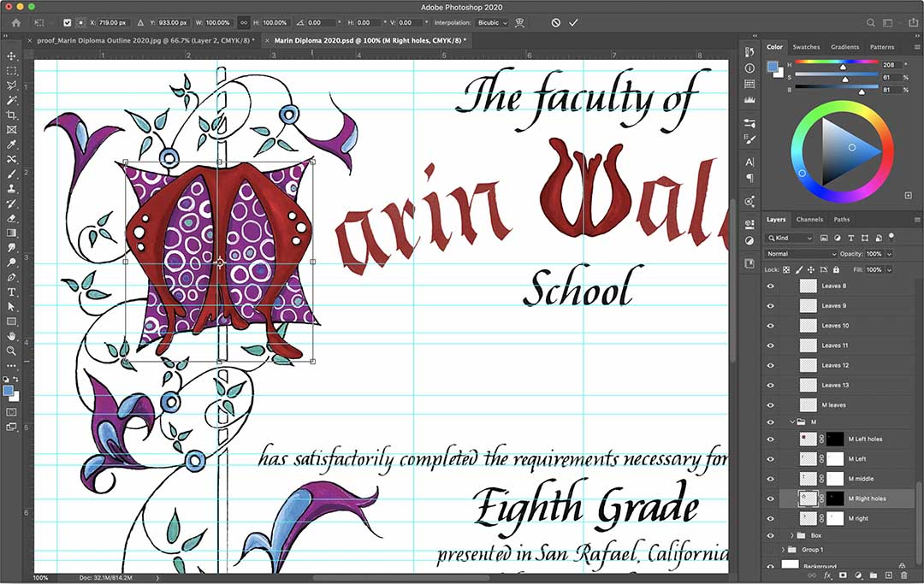The image size is (924, 584).
Task: Select the Pen tool
Action: (x=11, y=277)
